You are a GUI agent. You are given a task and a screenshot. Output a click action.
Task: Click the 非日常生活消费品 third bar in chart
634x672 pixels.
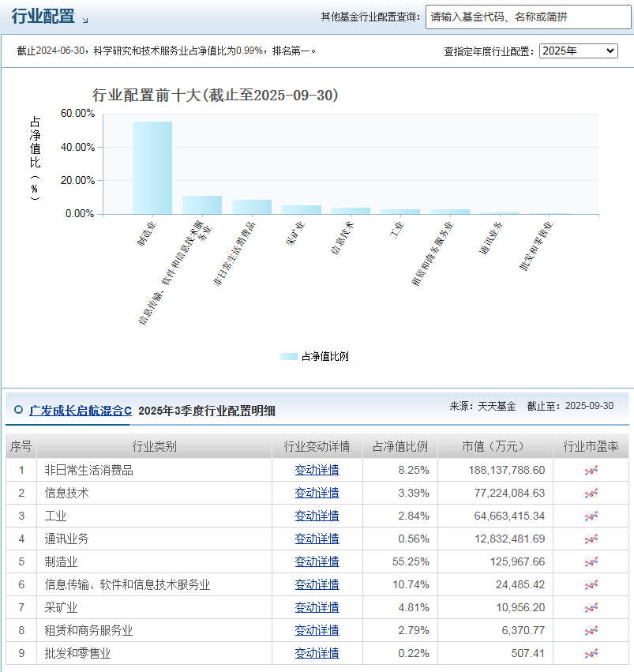point(251,207)
